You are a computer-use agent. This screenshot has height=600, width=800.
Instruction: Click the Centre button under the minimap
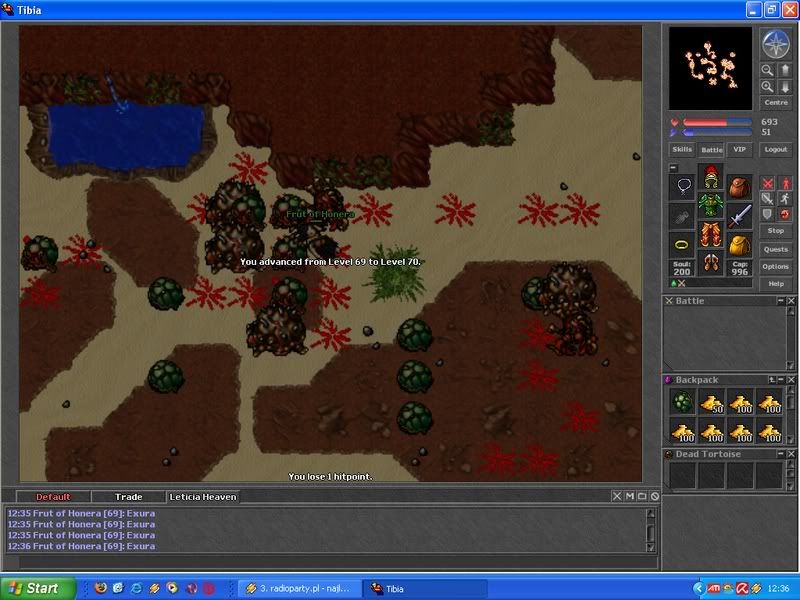[x=776, y=103]
